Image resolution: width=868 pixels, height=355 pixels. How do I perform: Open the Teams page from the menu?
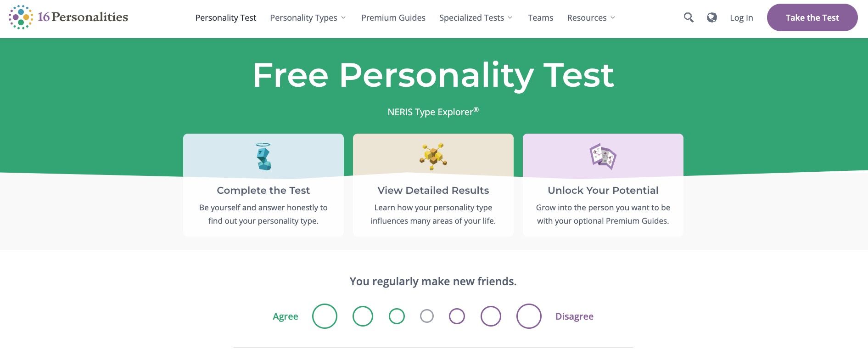tap(540, 17)
